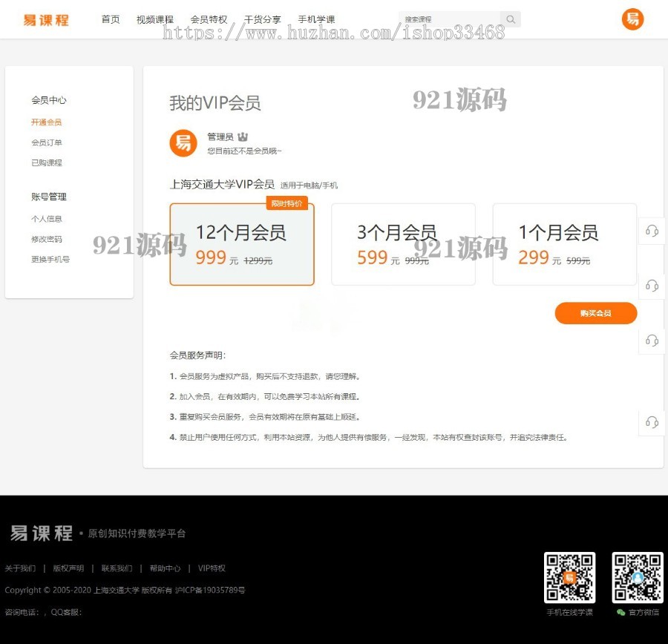Click the 易课程 logo in the header
The height and width of the screenshot is (644, 668).
click(x=46, y=20)
